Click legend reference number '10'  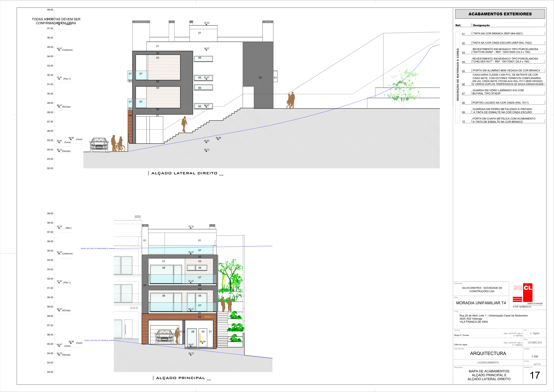click(x=463, y=122)
